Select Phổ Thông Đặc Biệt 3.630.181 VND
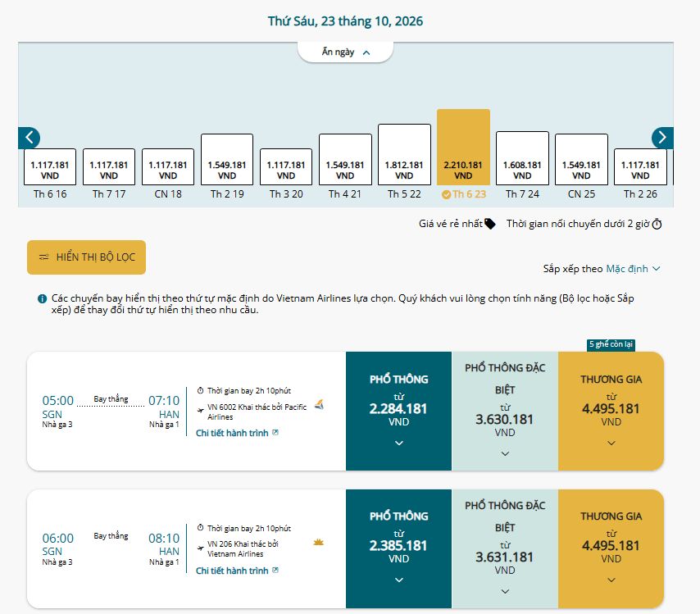 [505, 411]
